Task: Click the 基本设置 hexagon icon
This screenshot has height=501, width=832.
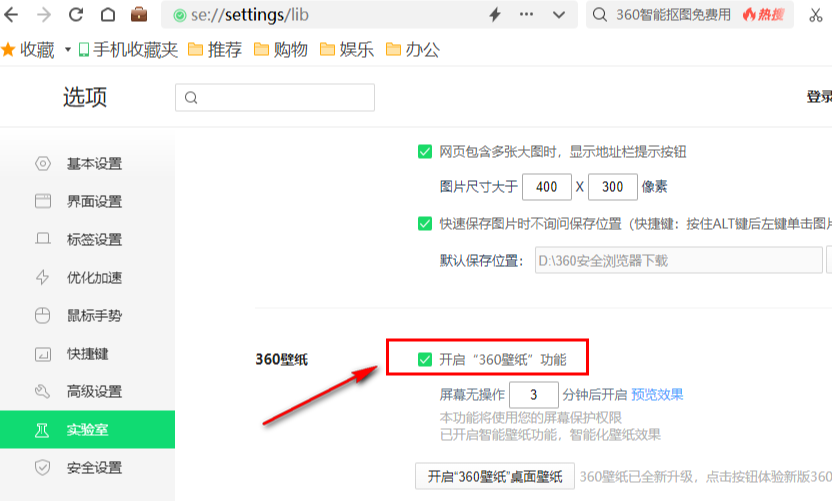Action: 43,163
